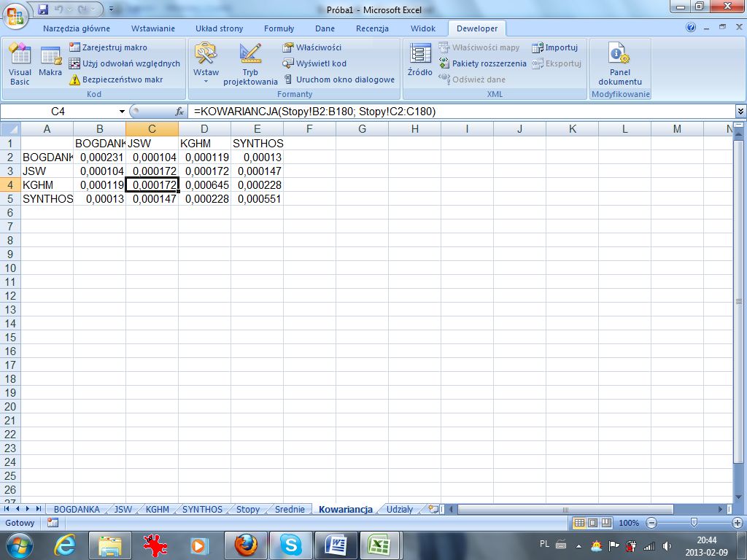This screenshot has height=560, width=747.
Task: Click the vertical scrollbar thumb
Action: click(x=739, y=301)
